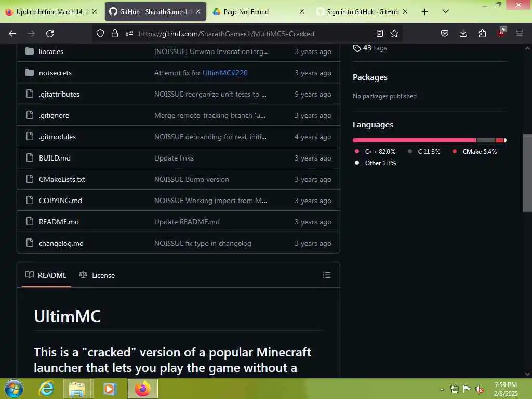
Task: Close the 'Sign in to GitHub' tab
Action: pyautogui.click(x=405, y=11)
